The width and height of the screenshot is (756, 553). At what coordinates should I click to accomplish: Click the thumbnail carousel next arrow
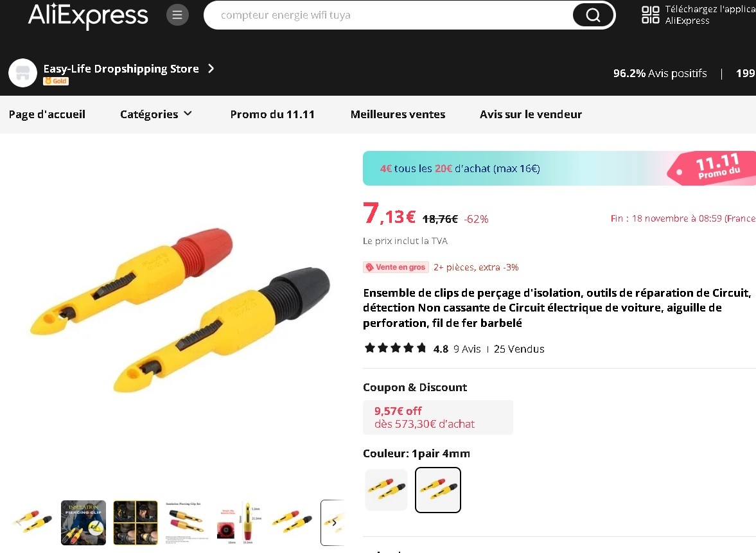click(333, 523)
